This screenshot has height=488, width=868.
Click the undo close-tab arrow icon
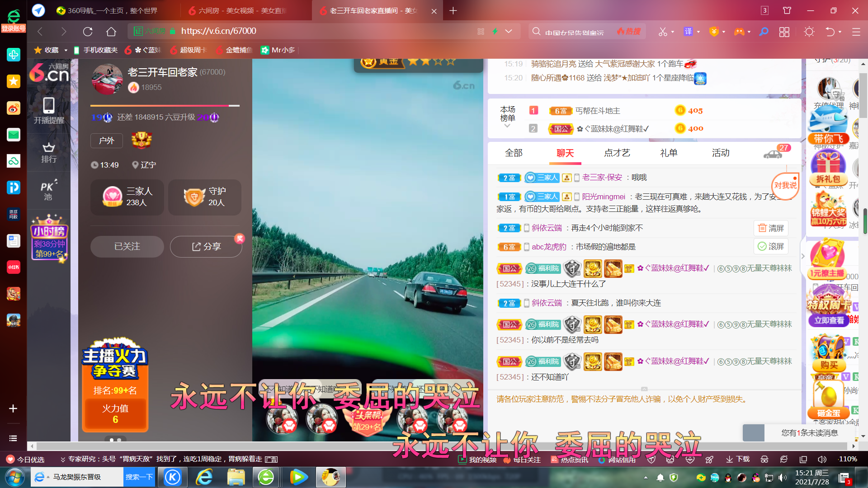click(x=830, y=32)
